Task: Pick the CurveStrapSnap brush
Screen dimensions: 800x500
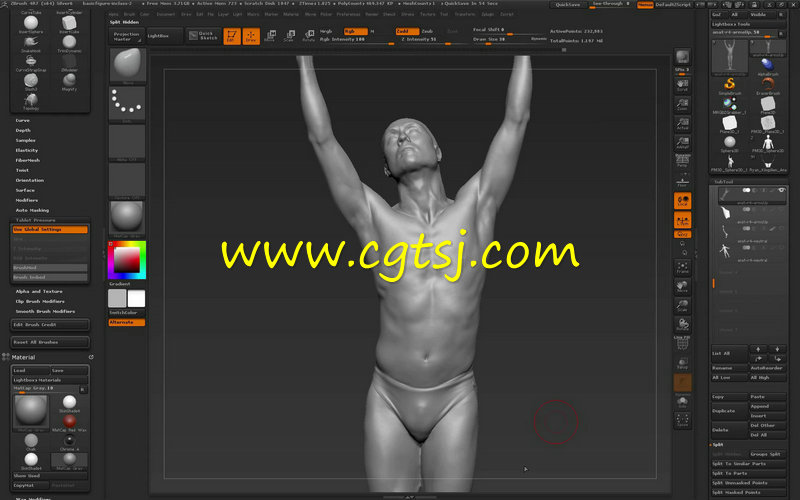Action: pyautogui.click(x=31, y=62)
